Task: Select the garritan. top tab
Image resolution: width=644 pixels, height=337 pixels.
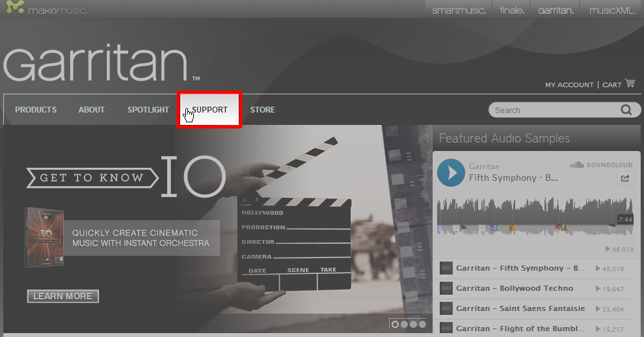Action: [556, 10]
